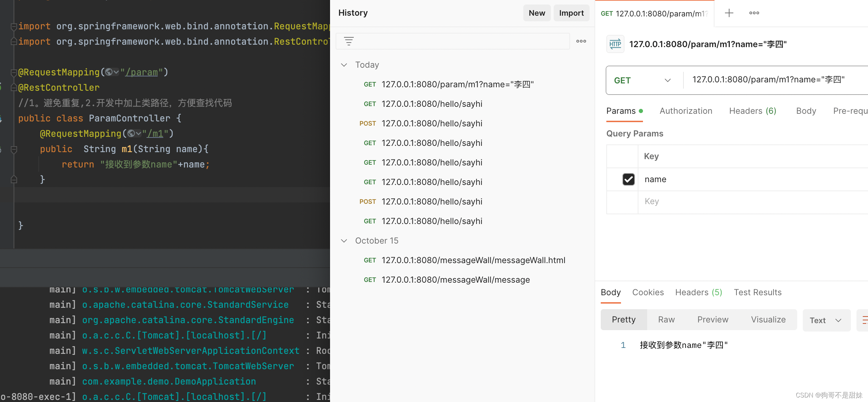Click the request title 127.0.0.1:8080/param/m1?name="李四"
Screen dimensions: 868x402
(x=708, y=44)
